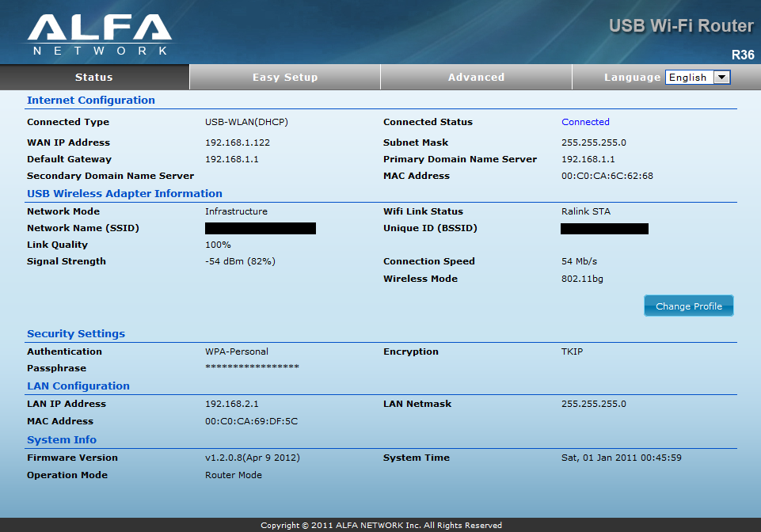This screenshot has width=761, height=532.
Task: Select the Security Settings heading
Action: 76,333
